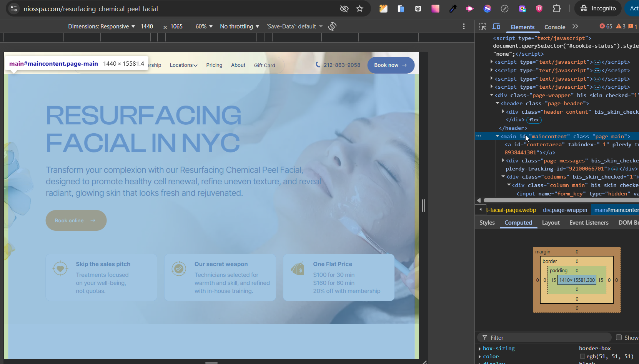The image size is (639, 364).
Task: Click the Incognito indicator button
Action: [598, 8]
